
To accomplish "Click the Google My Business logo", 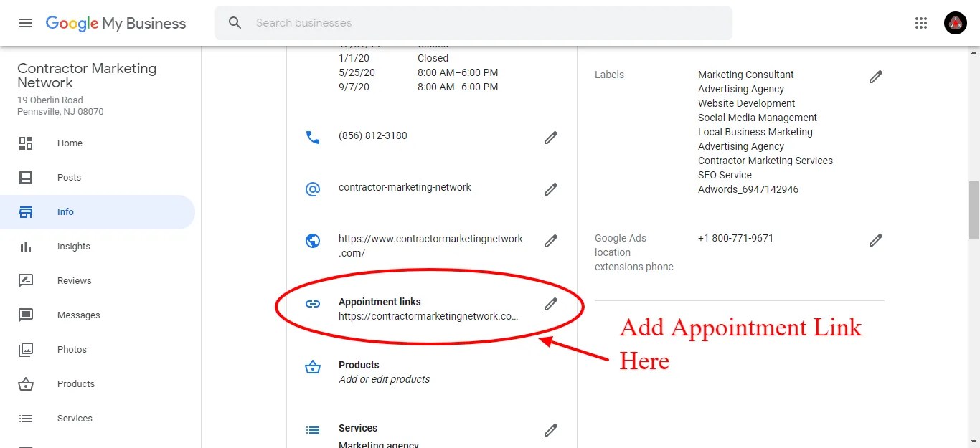I will 116,23.
